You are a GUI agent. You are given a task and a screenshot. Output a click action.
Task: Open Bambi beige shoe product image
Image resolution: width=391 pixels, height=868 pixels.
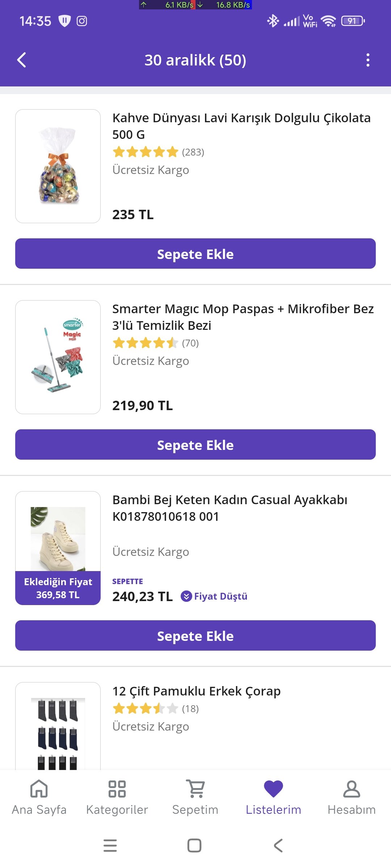[58, 539]
